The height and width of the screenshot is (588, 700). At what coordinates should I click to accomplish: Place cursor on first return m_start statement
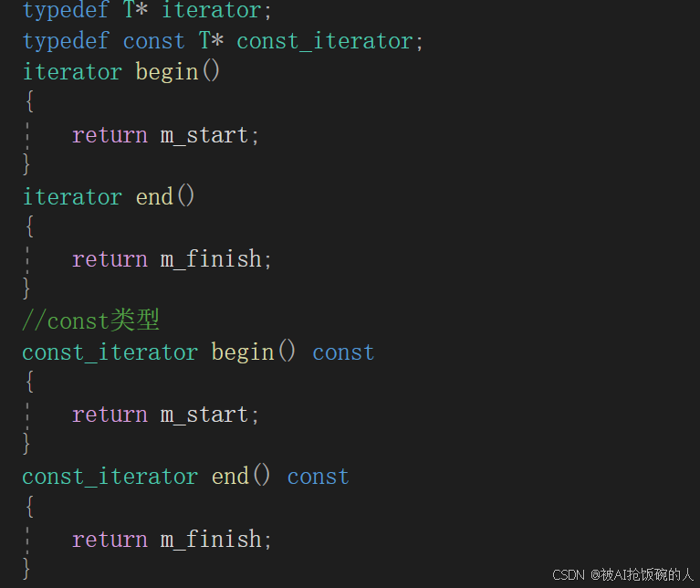point(165,135)
